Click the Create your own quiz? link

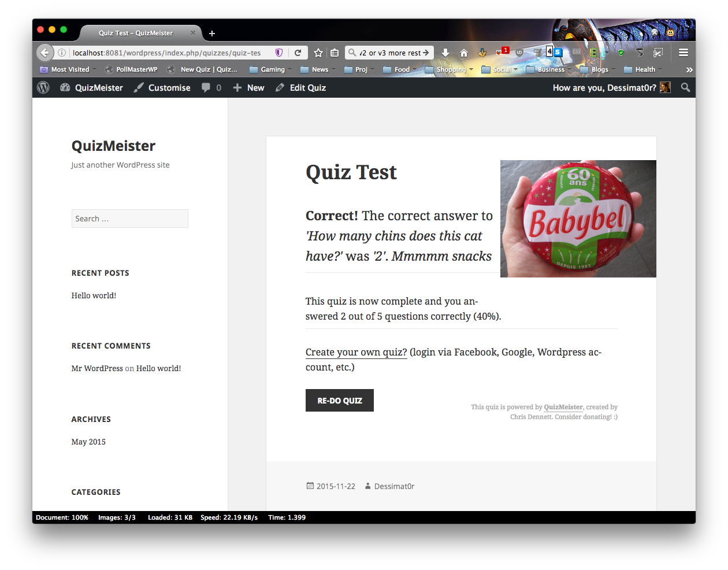click(x=356, y=352)
